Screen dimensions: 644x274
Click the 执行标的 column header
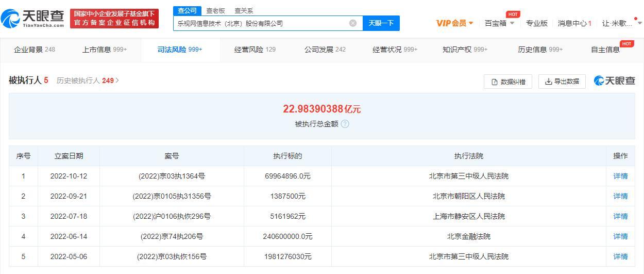tap(287, 156)
